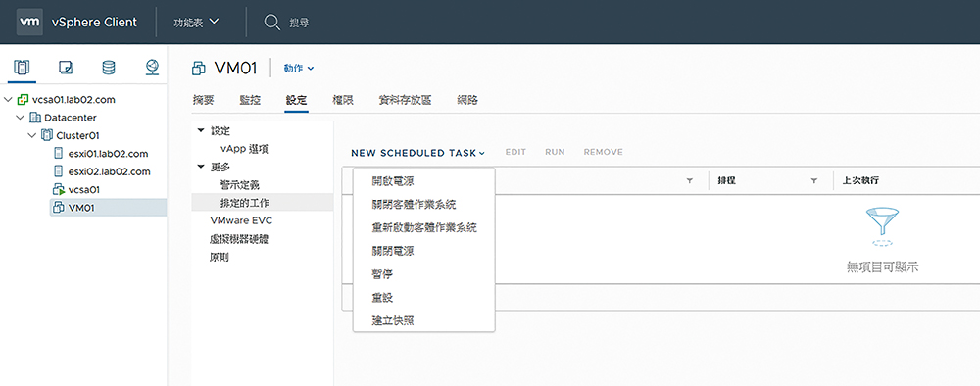Click the VMware vm logo
The width and height of the screenshot is (980, 386).
[29, 22]
